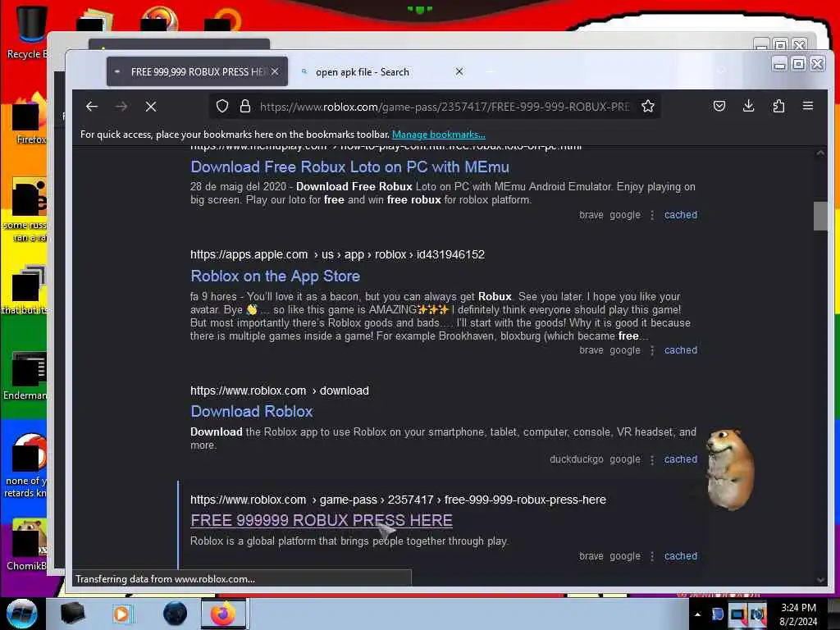Viewport: 840px width, 630px height.
Task: Open the ChomikB desktop icon
Action: 27,545
